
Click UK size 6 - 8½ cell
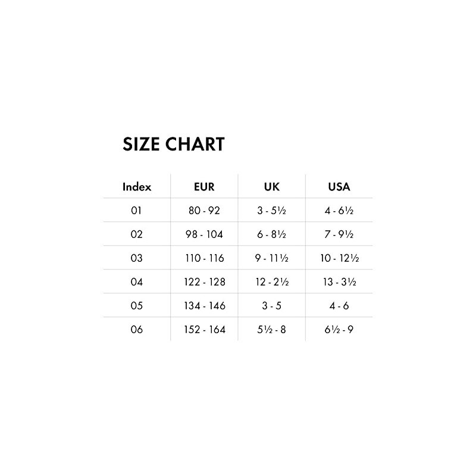[x=271, y=234]
